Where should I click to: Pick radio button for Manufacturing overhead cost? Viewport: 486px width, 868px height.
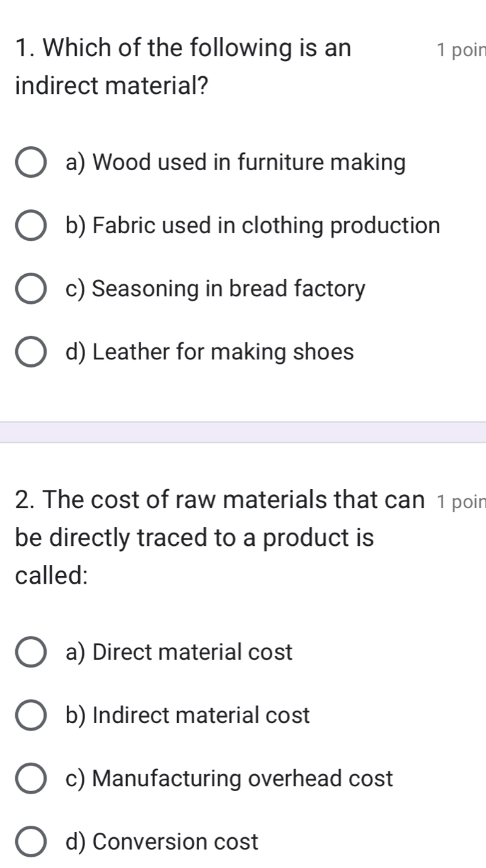point(30,779)
